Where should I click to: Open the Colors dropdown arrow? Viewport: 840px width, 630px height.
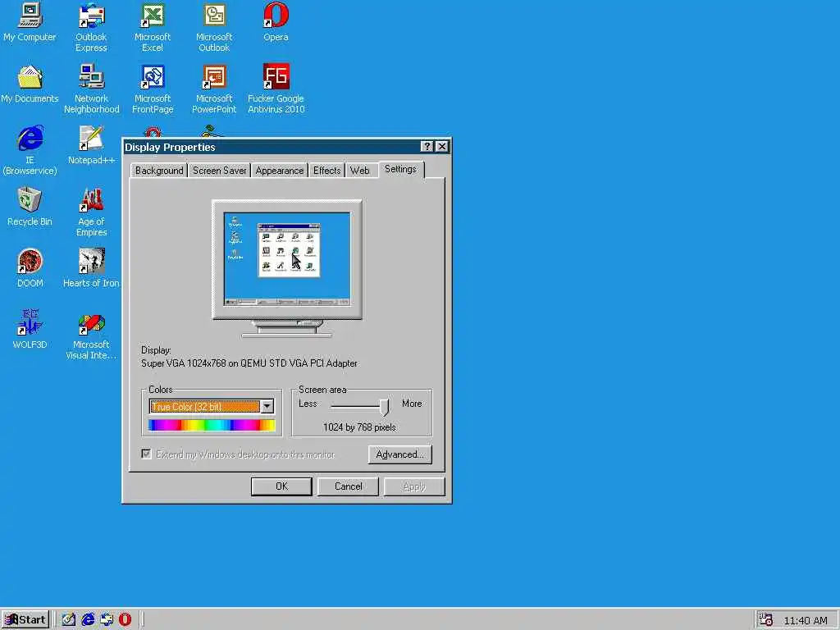267,406
